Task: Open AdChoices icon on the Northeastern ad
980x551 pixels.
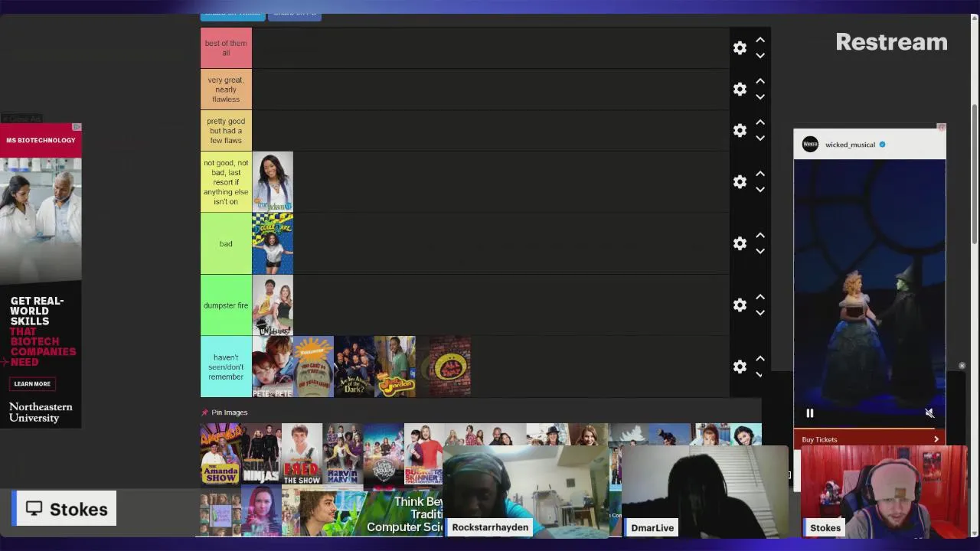Action: (77, 127)
